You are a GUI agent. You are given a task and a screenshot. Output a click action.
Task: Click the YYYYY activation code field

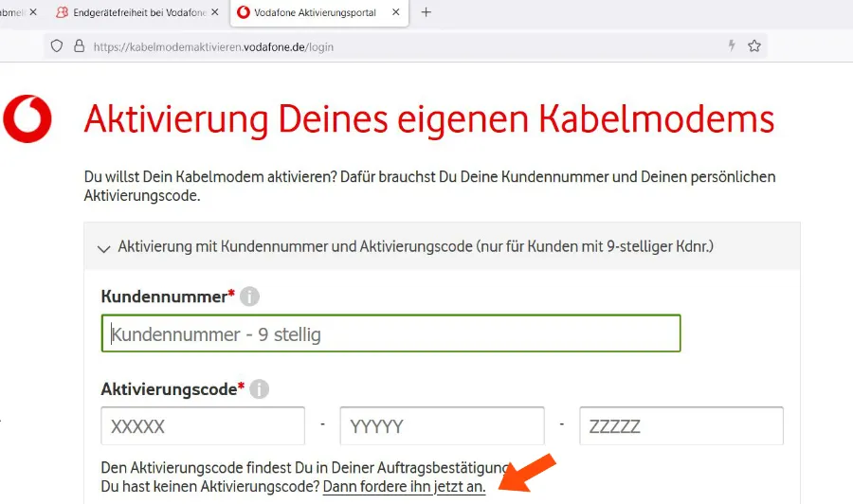(x=442, y=426)
